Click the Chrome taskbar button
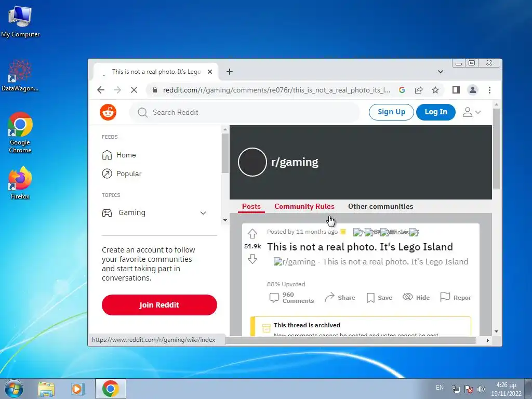Viewport: 532px width, 399px height. click(x=110, y=389)
